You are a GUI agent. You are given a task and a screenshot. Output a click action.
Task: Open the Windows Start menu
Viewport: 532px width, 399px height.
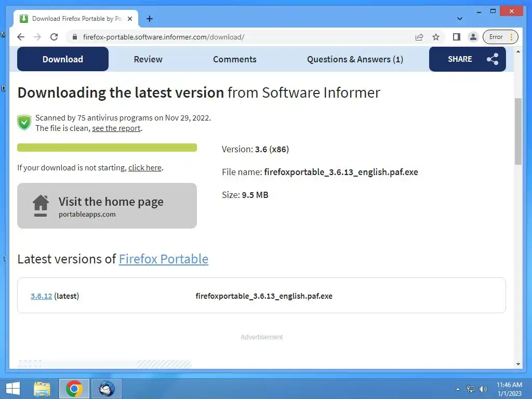click(13, 389)
